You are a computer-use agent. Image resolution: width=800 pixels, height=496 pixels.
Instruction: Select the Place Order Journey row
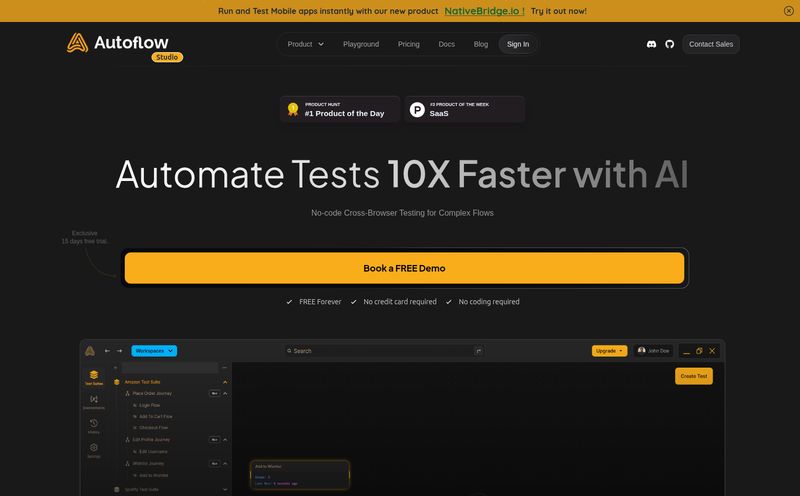(x=152, y=393)
